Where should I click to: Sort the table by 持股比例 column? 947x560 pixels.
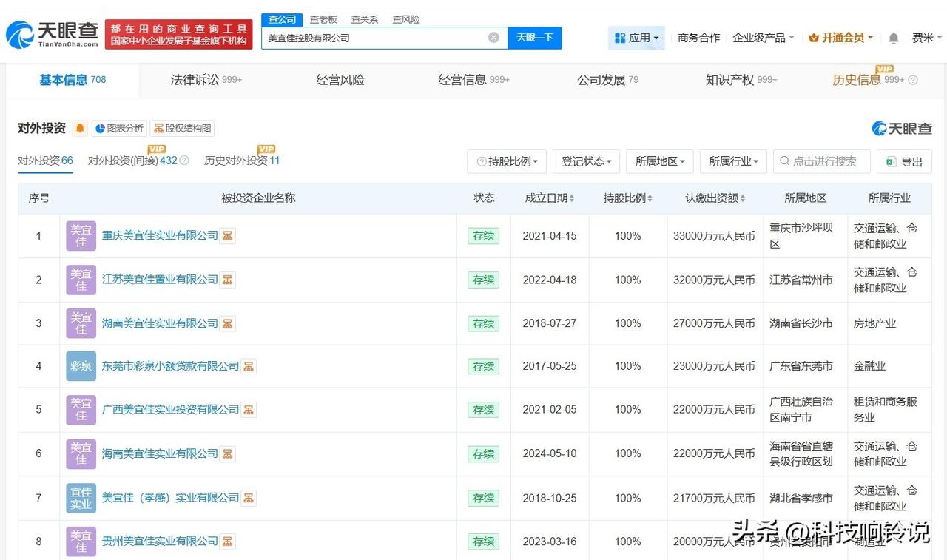[x=628, y=198]
